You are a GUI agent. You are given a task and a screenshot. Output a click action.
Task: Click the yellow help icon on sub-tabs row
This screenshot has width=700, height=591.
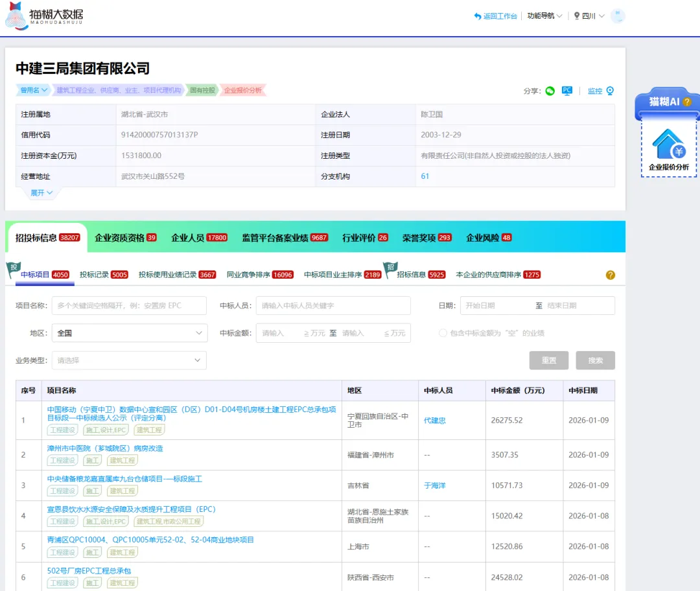pyautogui.click(x=611, y=275)
